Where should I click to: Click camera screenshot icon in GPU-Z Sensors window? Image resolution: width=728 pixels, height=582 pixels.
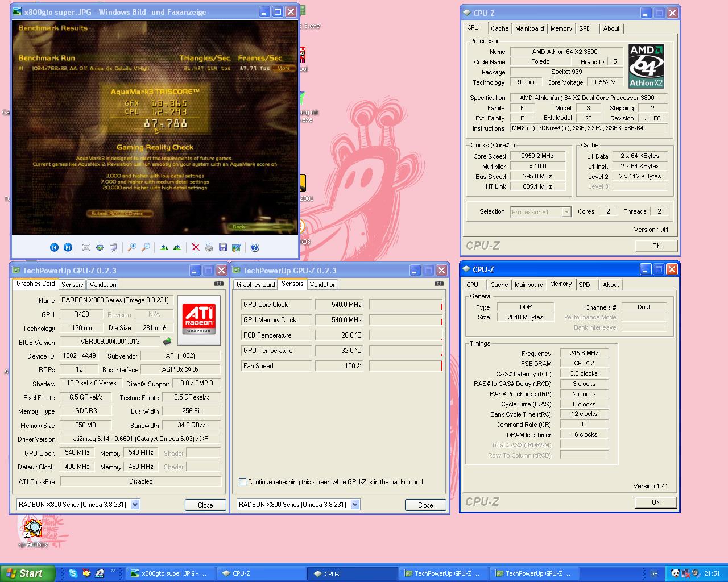[439, 283]
